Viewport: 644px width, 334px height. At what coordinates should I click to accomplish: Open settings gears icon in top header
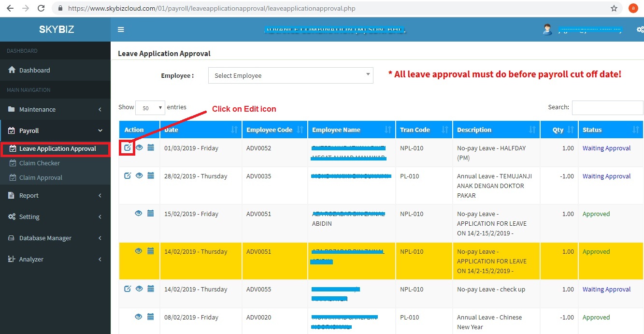pyautogui.click(x=640, y=29)
